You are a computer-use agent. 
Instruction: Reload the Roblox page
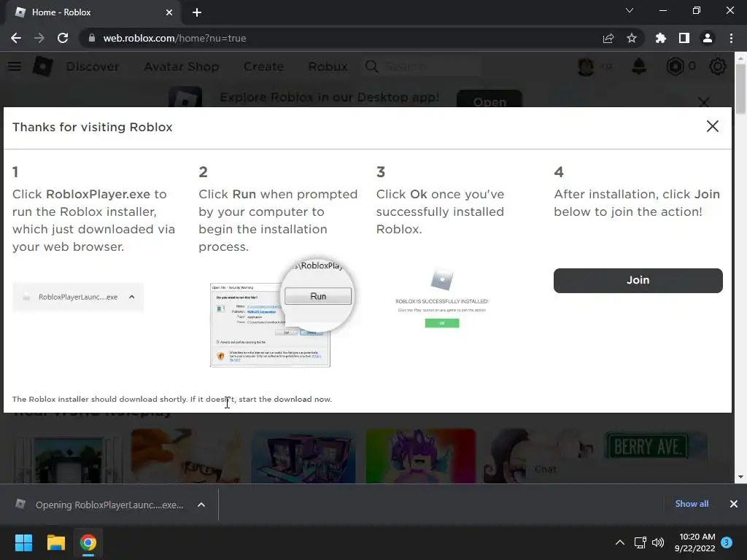pyautogui.click(x=63, y=38)
